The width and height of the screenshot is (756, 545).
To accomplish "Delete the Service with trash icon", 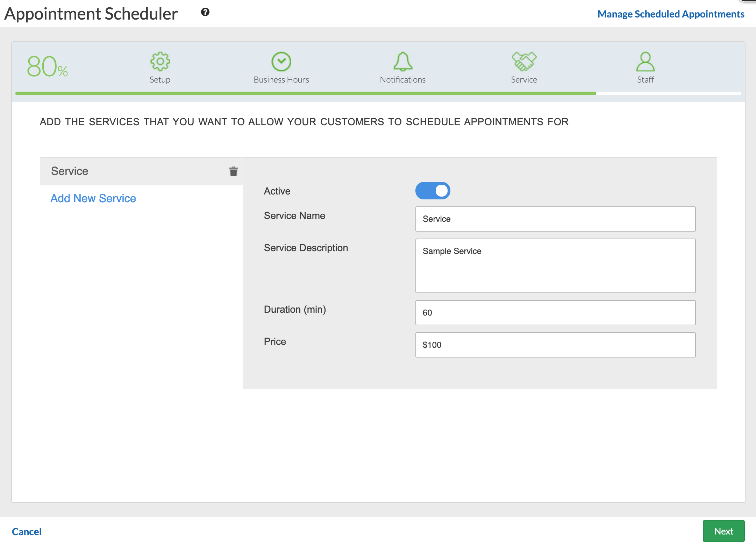I will [x=233, y=171].
